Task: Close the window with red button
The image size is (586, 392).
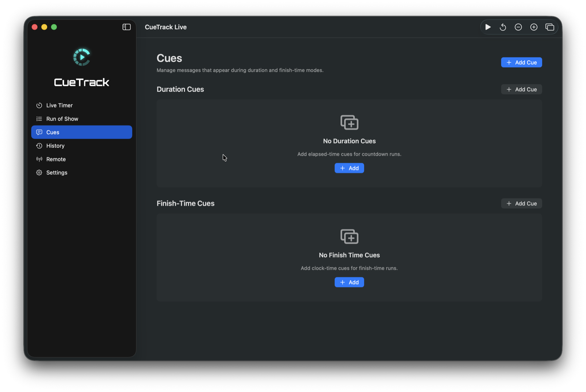Action: coord(35,27)
